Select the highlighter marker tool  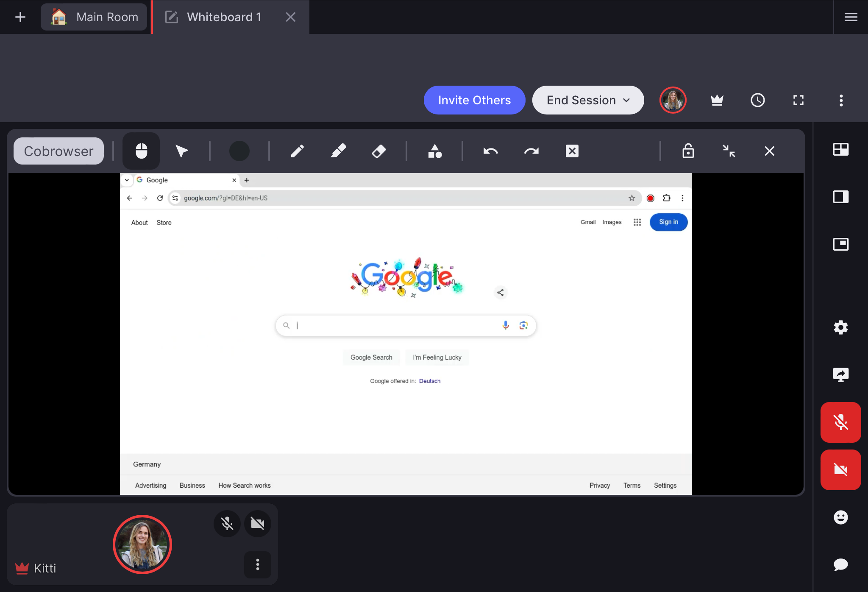click(x=338, y=151)
